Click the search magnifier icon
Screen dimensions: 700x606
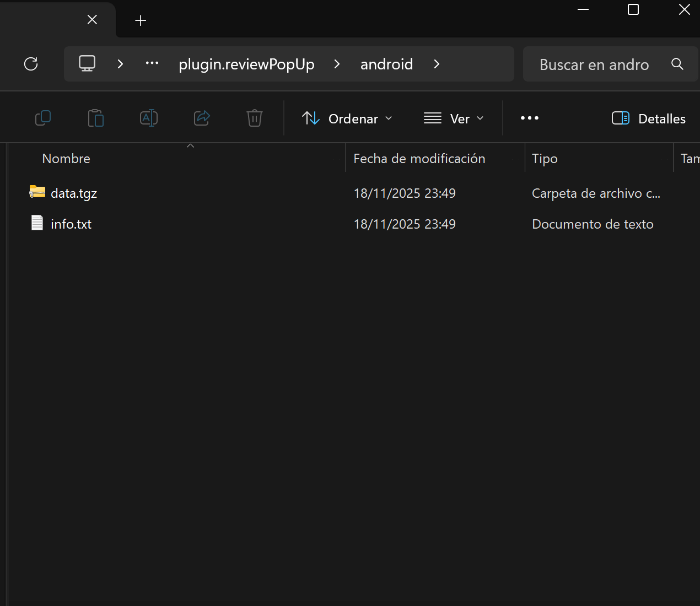tap(677, 64)
